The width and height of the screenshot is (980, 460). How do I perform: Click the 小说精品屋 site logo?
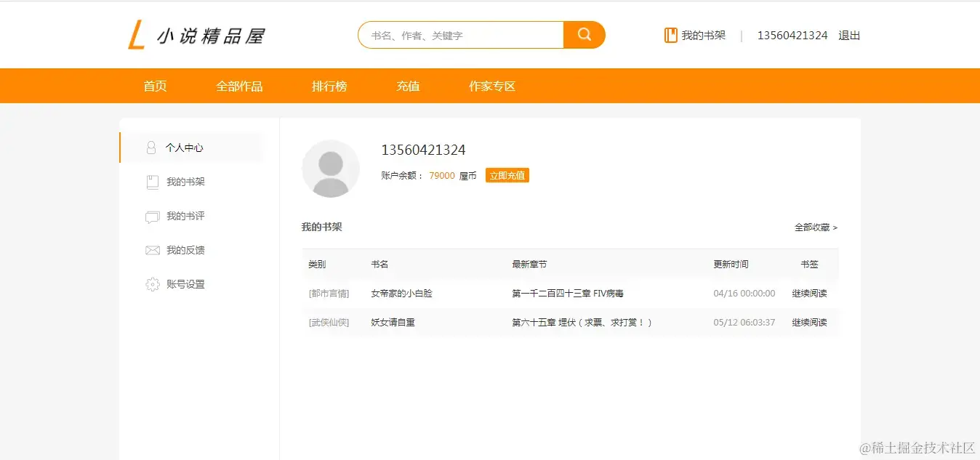coord(196,35)
